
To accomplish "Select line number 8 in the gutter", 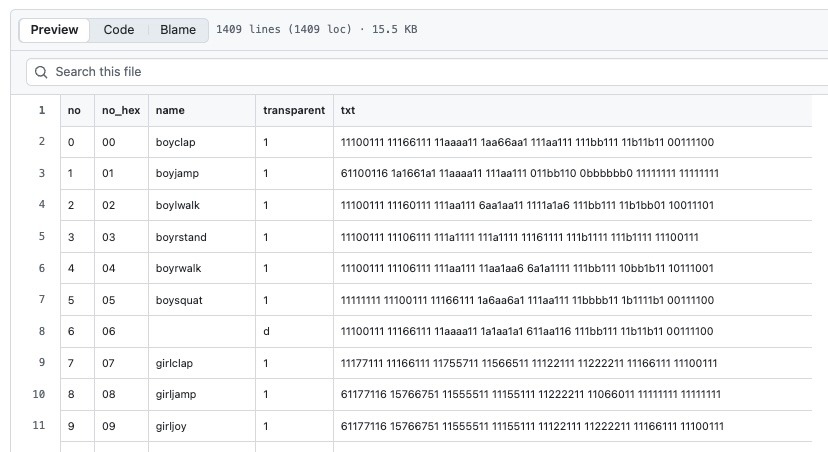I will pyautogui.click(x=42, y=331).
